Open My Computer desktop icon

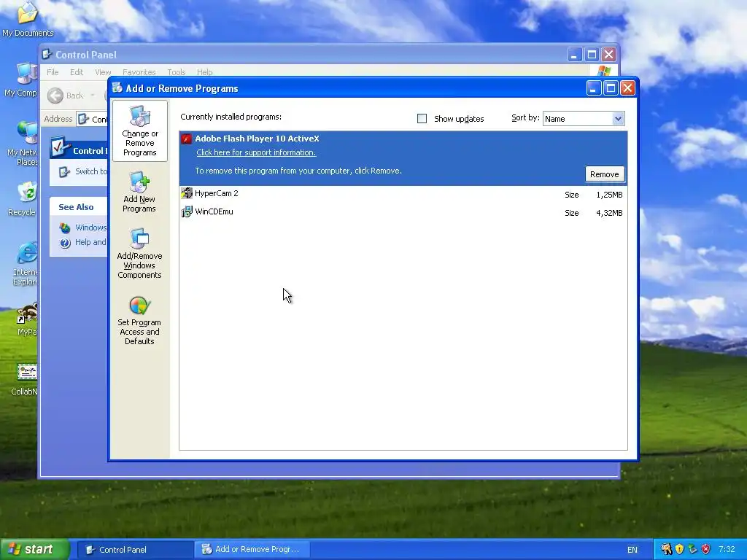coord(27,74)
